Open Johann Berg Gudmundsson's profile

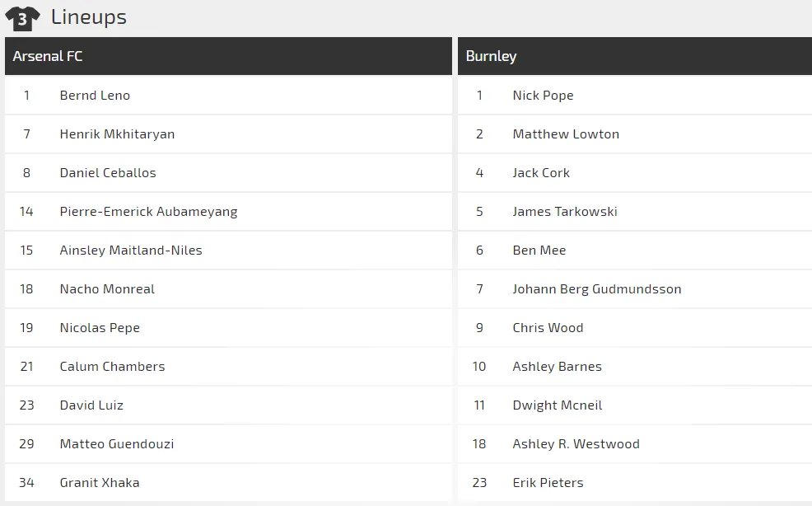coord(597,289)
